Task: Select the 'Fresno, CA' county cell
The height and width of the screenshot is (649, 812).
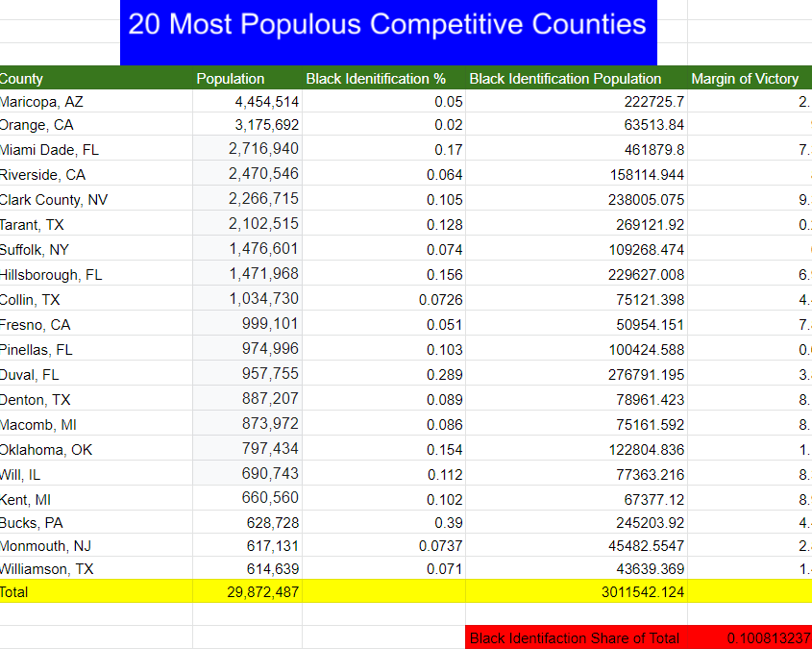Action: click(96, 323)
